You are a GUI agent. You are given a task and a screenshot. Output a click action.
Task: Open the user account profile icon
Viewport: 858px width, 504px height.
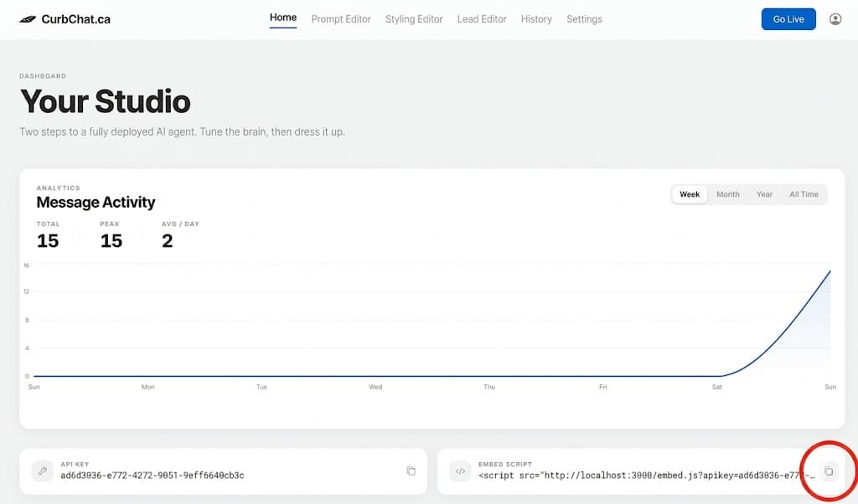point(835,18)
